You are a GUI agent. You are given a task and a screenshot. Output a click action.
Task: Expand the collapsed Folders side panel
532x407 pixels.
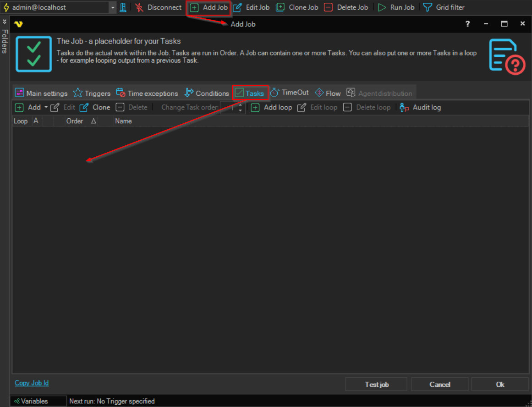click(5, 22)
